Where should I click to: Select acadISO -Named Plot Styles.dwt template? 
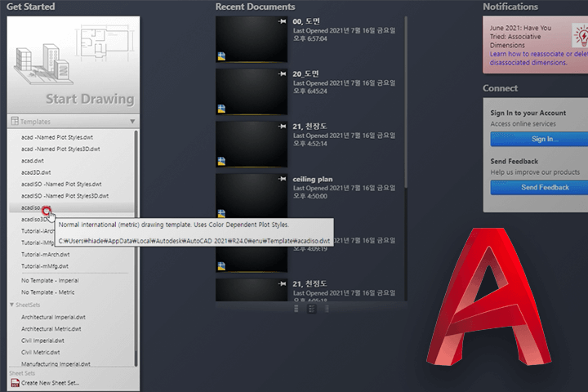(61, 185)
